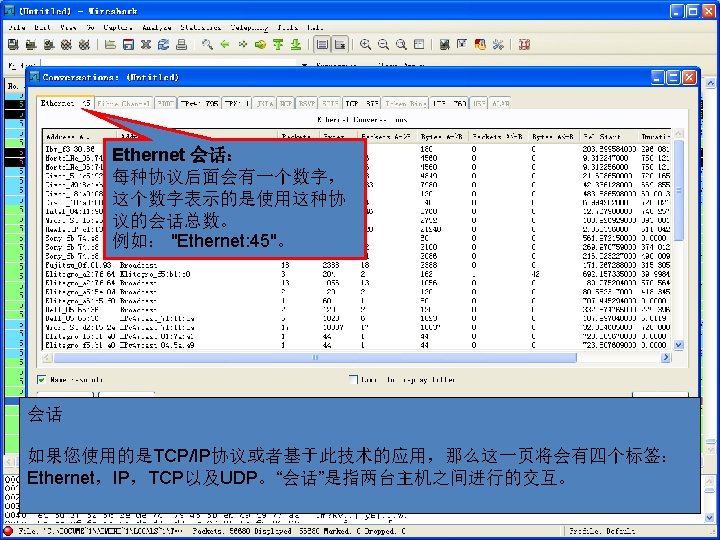Open the Go menu
This screenshot has width=720, height=540.
point(90,28)
